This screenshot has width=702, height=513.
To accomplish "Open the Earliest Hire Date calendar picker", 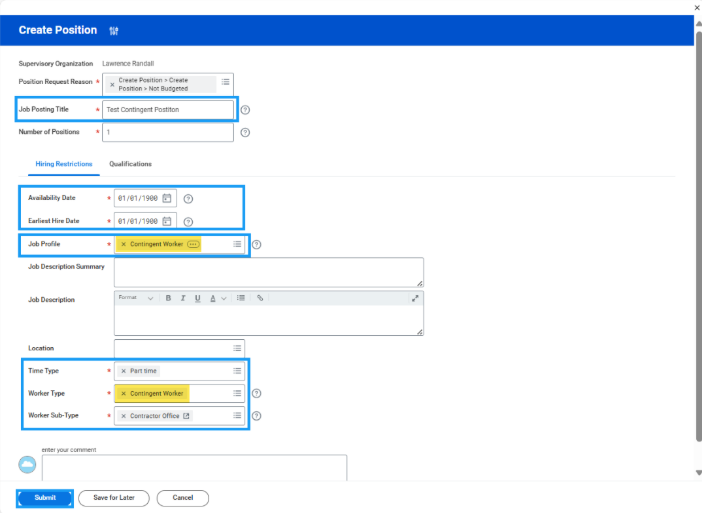I will pos(167,221).
